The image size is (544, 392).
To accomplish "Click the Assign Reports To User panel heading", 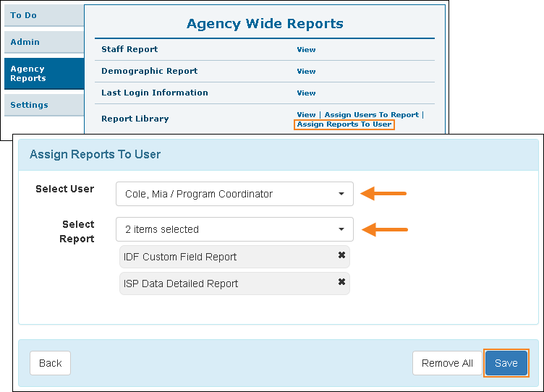I will 95,154.
